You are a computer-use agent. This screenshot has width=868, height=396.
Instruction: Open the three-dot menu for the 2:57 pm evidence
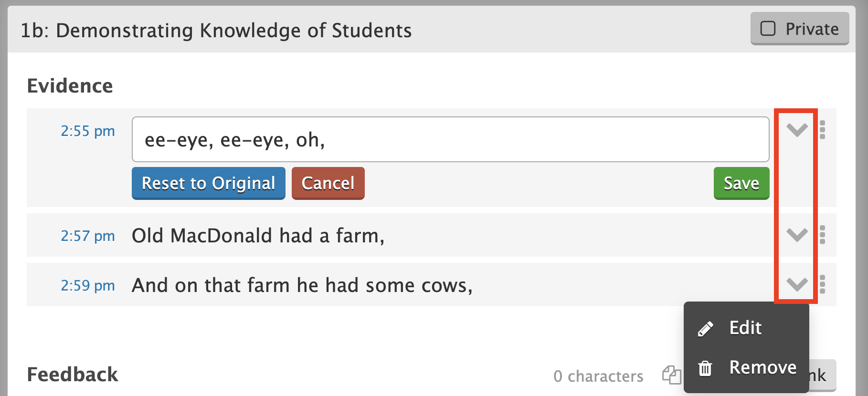(822, 235)
